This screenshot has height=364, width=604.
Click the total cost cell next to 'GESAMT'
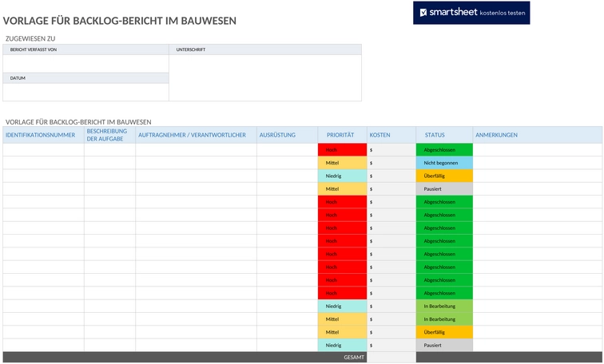[x=391, y=358]
